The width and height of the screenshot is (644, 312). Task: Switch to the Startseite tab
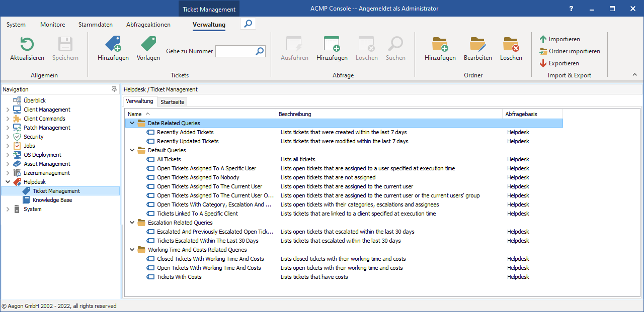pyautogui.click(x=172, y=102)
